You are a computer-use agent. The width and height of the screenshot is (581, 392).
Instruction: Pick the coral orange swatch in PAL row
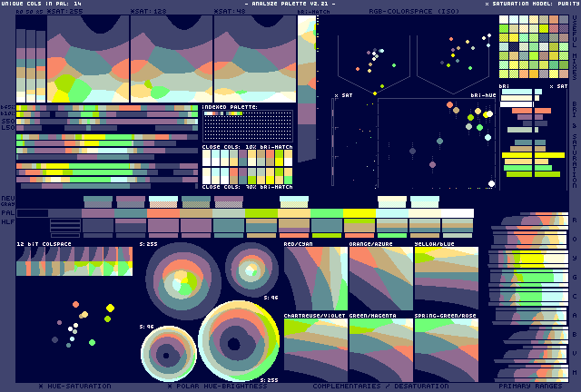pyautogui.click(x=163, y=213)
